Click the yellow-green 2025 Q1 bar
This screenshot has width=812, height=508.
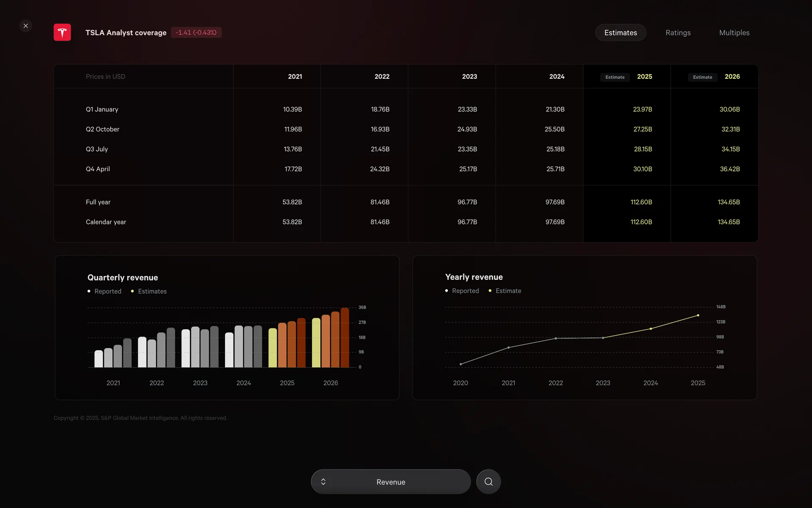[273, 348]
